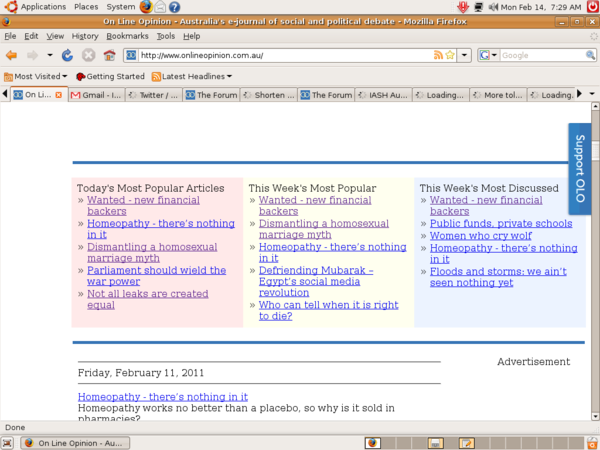
Task: Open Defriending Mubarak article link
Action: (316, 281)
